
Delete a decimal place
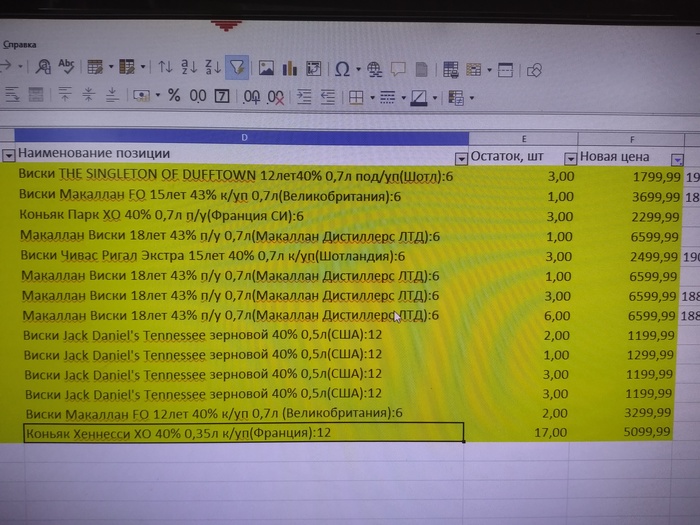point(275,97)
